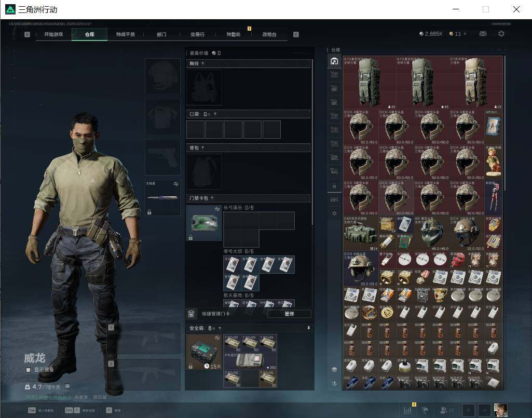
Task: Click the stack-items icon beside warehouse
Action: (334, 369)
